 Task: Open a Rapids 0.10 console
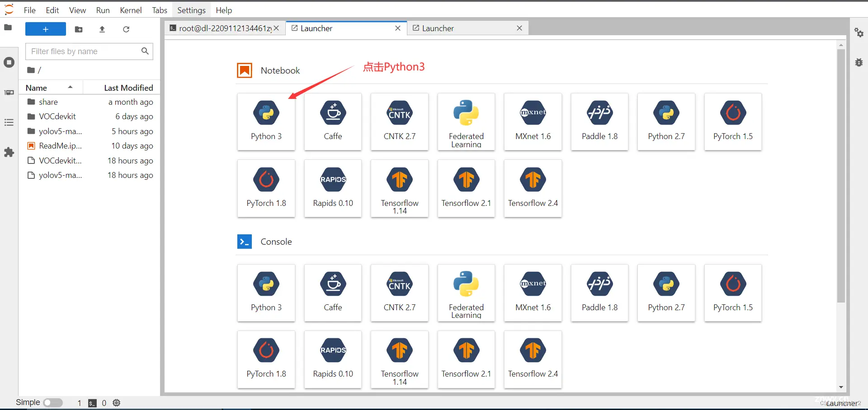(x=333, y=359)
